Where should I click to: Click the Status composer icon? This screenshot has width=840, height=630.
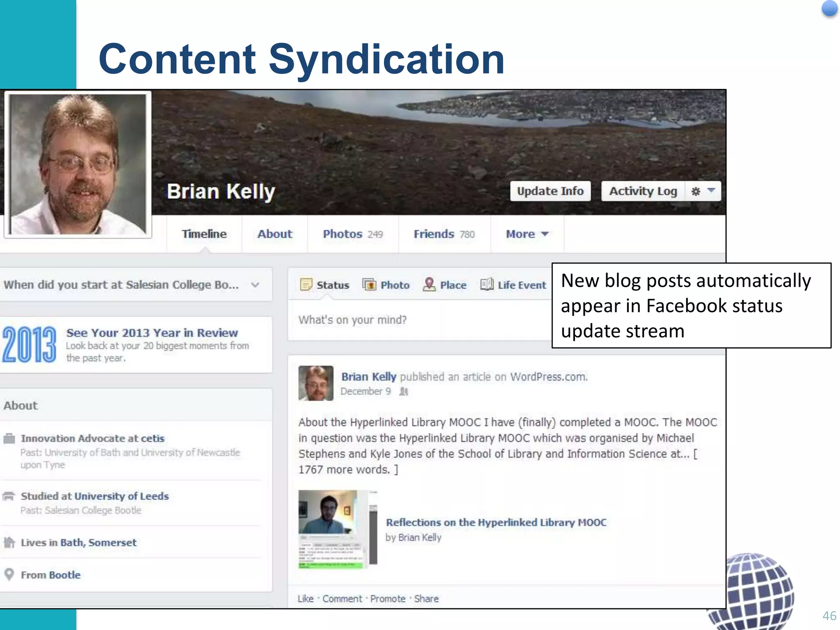(306, 285)
